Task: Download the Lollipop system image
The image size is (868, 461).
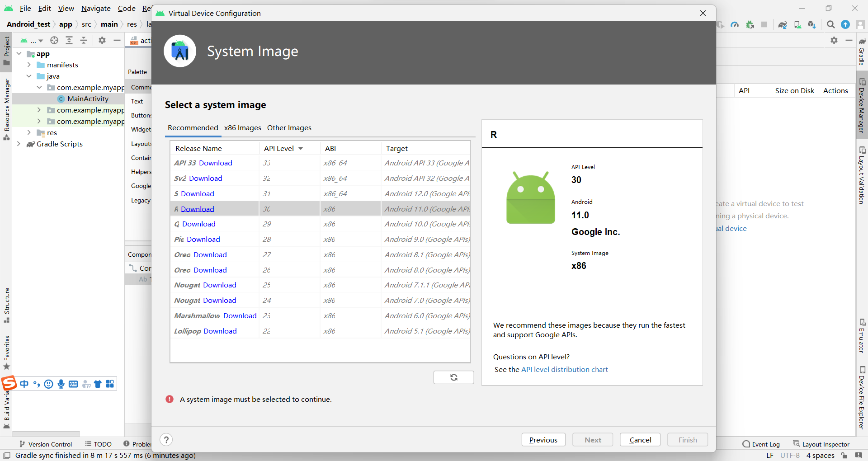Action: [220, 331]
